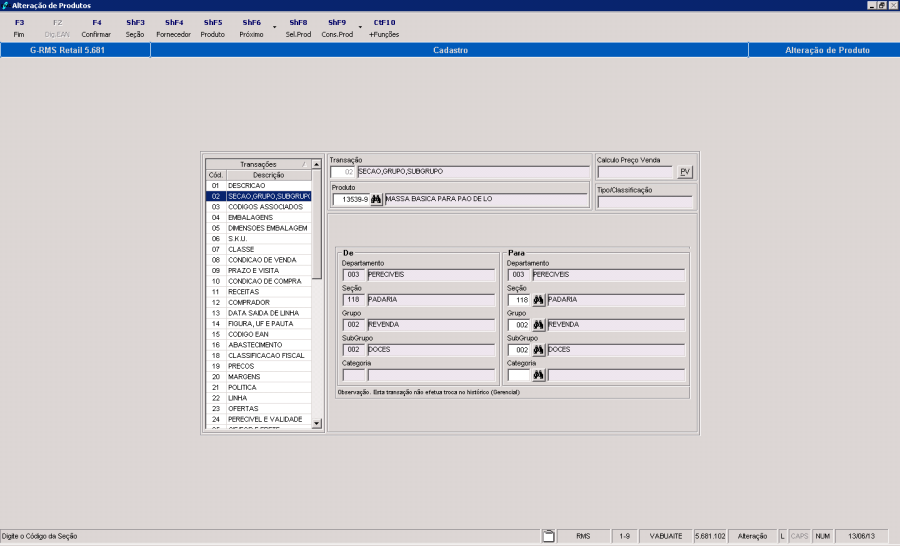Click the F3 Fim toolbar button
This screenshot has height=546, width=900.
[x=19, y=28]
